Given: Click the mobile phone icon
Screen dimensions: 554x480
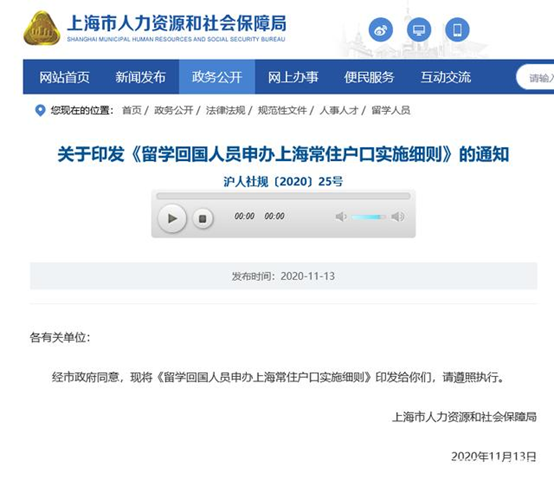Looking at the screenshot, I should point(457,30).
